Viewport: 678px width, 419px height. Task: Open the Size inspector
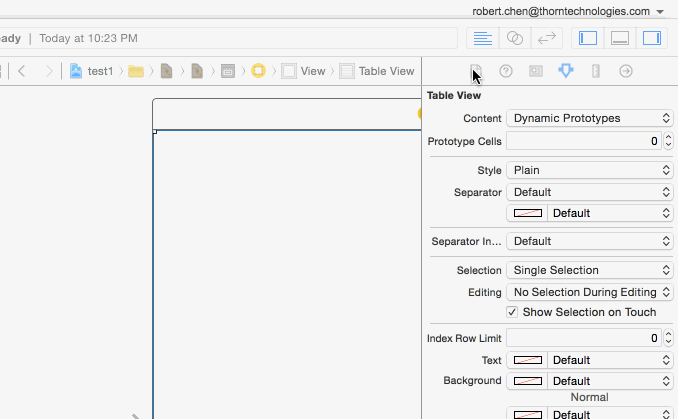click(x=596, y=71)
